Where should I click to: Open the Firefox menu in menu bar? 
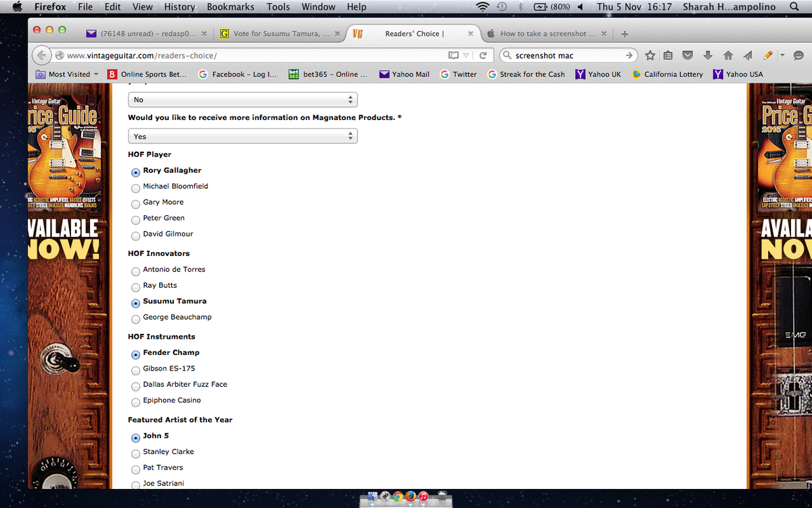[49, 7]
